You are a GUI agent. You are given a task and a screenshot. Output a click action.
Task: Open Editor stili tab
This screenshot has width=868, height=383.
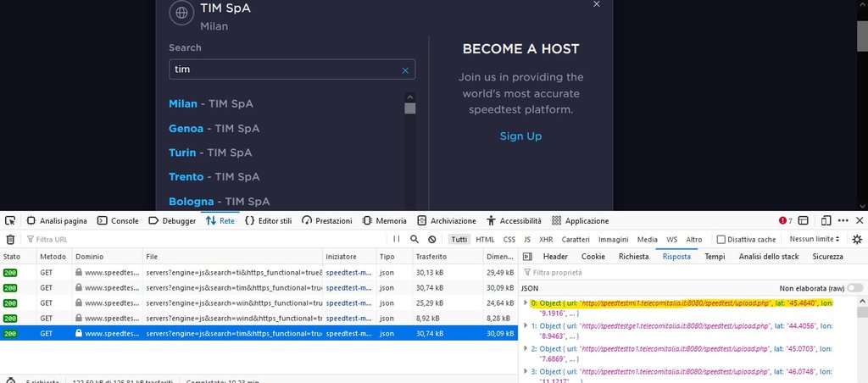[268, 221]
